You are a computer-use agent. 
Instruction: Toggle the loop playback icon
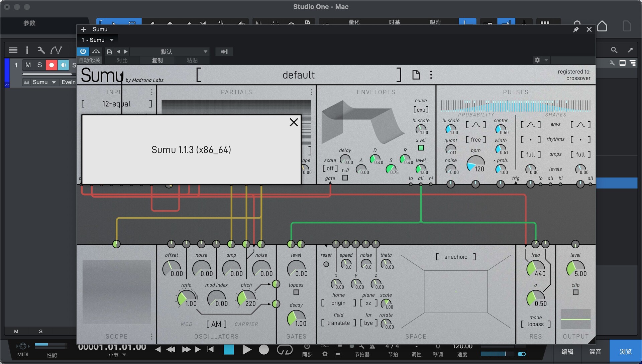[285, 350]
